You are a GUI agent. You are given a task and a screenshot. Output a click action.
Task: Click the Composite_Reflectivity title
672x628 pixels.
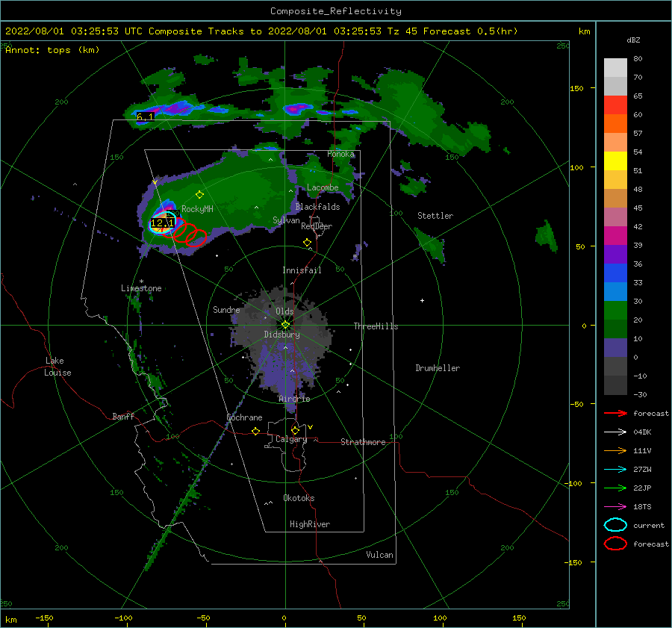[336, 11]
